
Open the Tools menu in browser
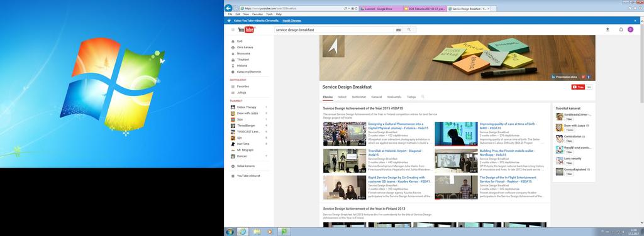(269, 14)
